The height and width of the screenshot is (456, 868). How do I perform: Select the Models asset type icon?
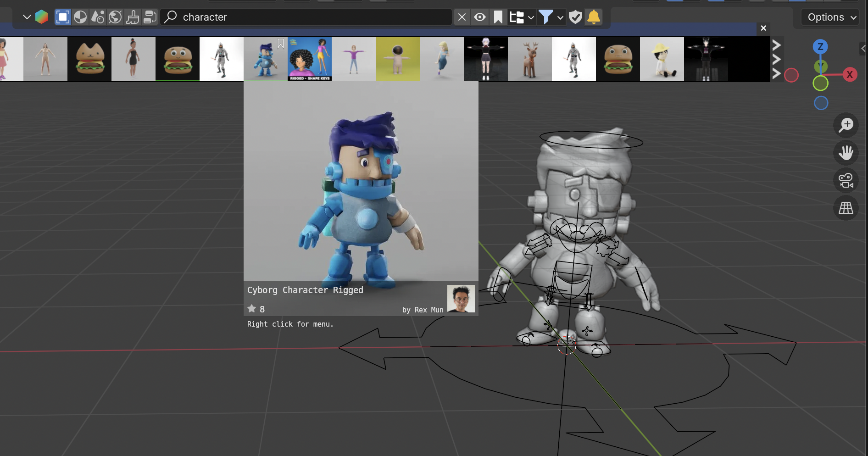click(x=63, y=17)
